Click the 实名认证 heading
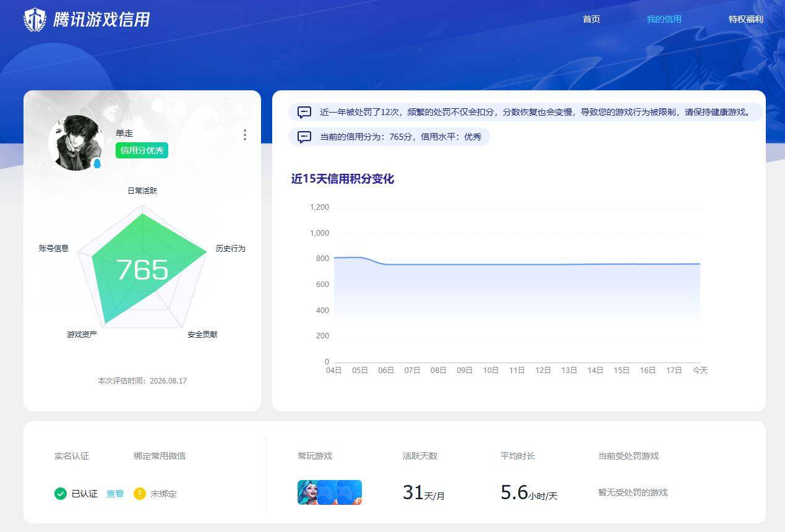This screenshot has height=532, width=785. click(x=72, y=456)
